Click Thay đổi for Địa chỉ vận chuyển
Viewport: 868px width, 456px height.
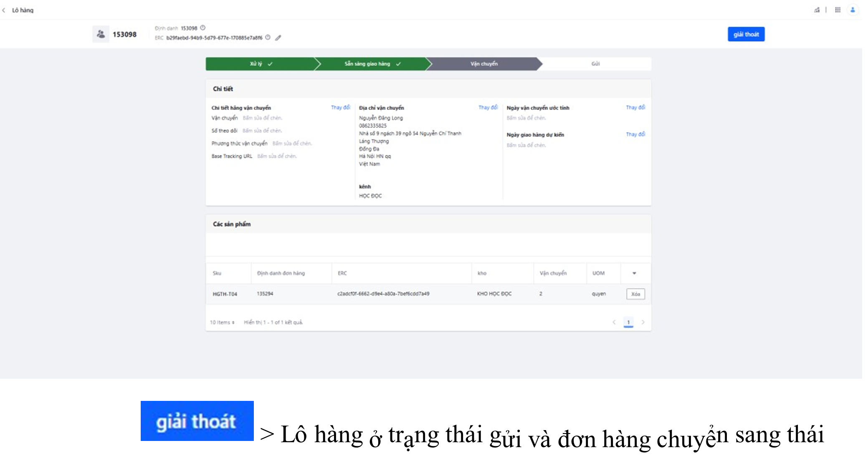[488, 107]
